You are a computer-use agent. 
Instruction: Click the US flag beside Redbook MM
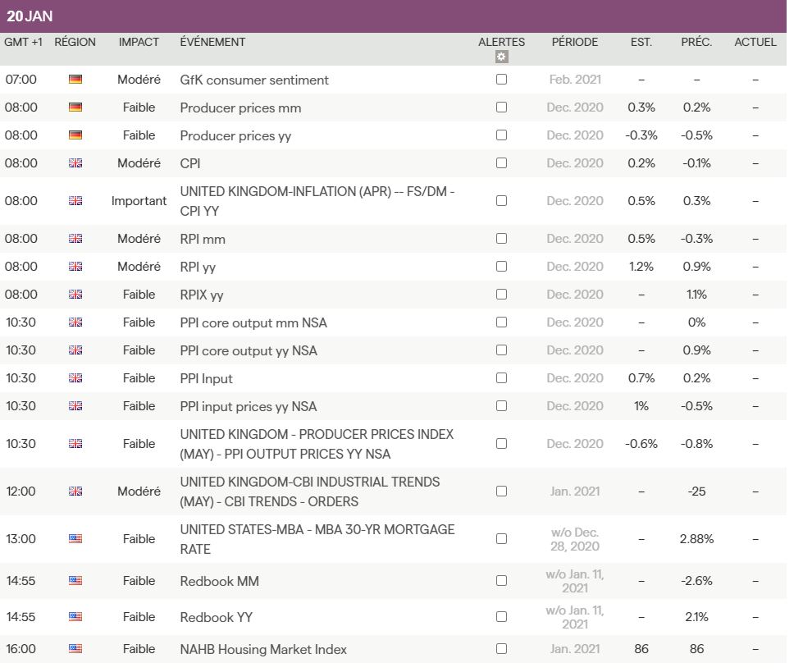(75, 581)
